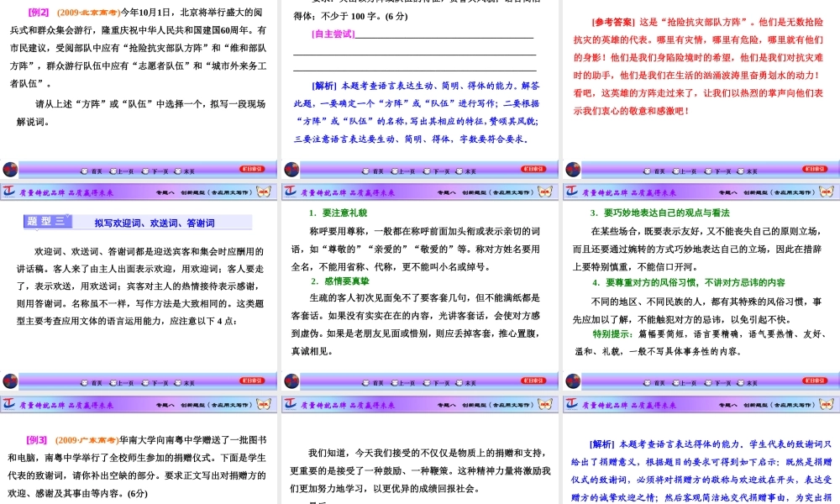Viewport: 840px width, 504px height.
Task: Click the red 参考答案 label
Action: click(x=613, y=22)
